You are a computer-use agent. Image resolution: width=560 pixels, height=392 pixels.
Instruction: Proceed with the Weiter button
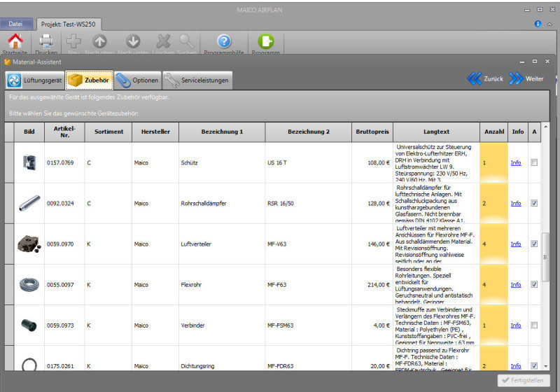(526, 78)
